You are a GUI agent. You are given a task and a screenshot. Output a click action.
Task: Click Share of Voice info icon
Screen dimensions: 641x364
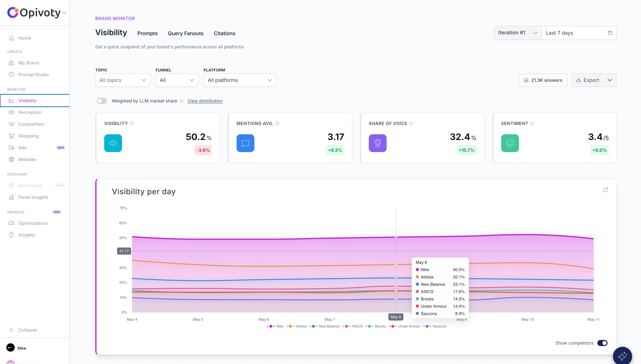click(x=411, y=123)
